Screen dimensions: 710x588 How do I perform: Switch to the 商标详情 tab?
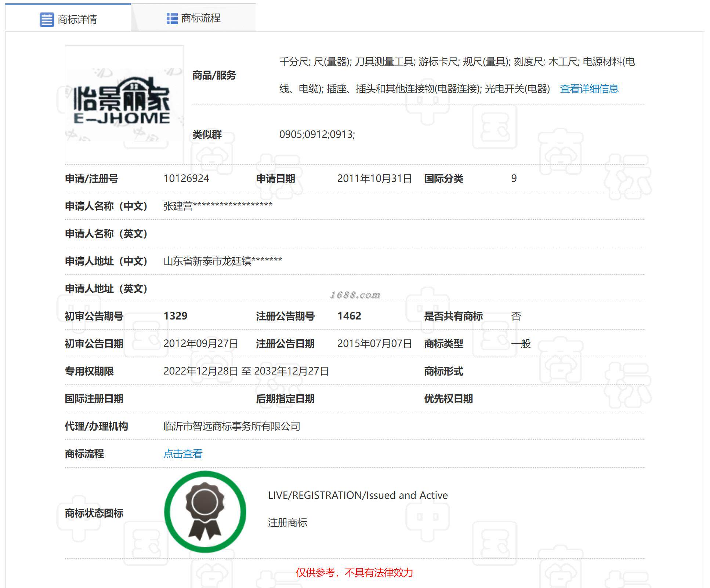(77, 19)
